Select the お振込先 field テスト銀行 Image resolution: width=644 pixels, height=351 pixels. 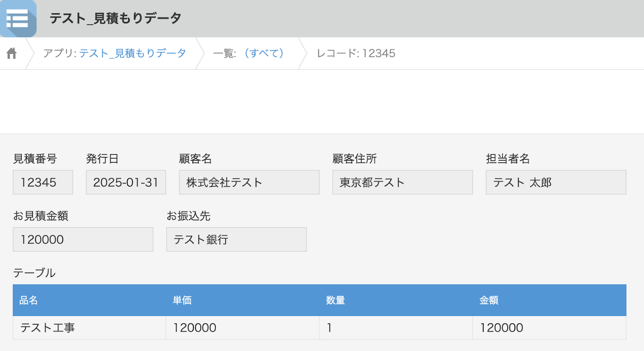(x=236, y=239)
